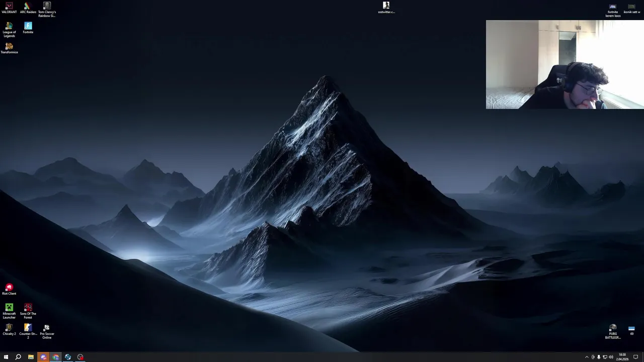Screen dimensions: 644x362
Task: Click the Show desktop sliver
Action: coord(643,357)
